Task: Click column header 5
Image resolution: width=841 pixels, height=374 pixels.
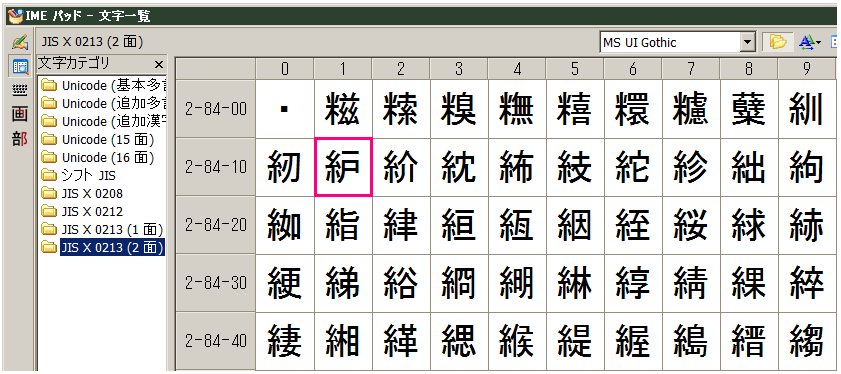Action: coord(575,69)
